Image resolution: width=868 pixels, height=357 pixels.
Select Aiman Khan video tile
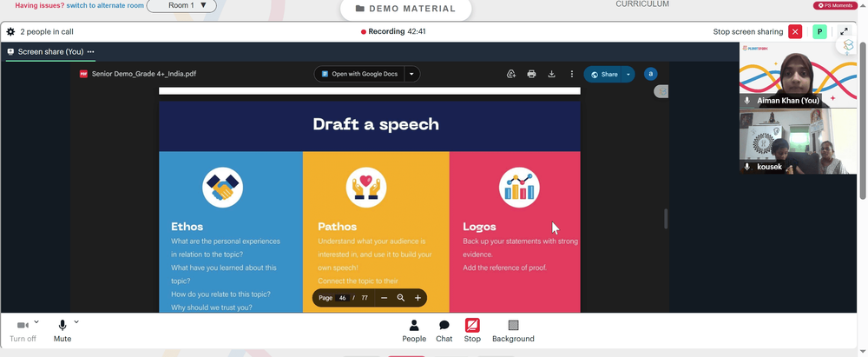coord(798,75)
